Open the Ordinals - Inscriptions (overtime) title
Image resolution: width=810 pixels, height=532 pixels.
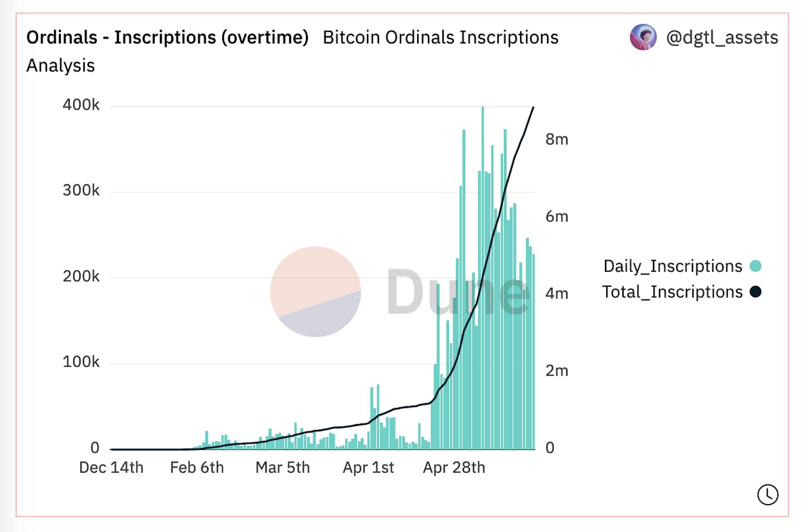pos(167,38)
